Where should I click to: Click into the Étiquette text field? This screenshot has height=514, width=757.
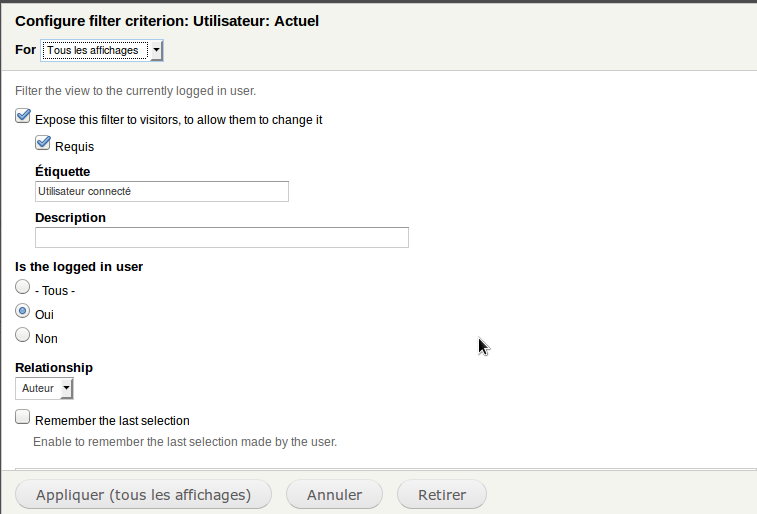[162, 192]
